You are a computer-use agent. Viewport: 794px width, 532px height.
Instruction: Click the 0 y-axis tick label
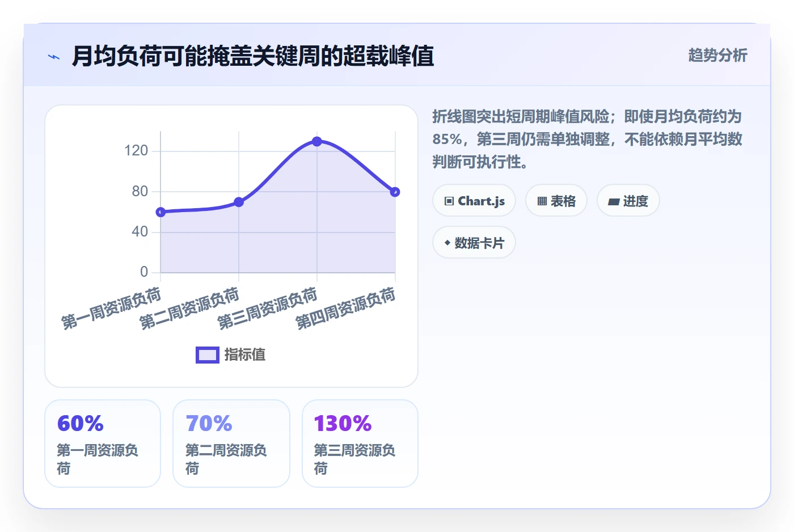(x=144, y=272)
